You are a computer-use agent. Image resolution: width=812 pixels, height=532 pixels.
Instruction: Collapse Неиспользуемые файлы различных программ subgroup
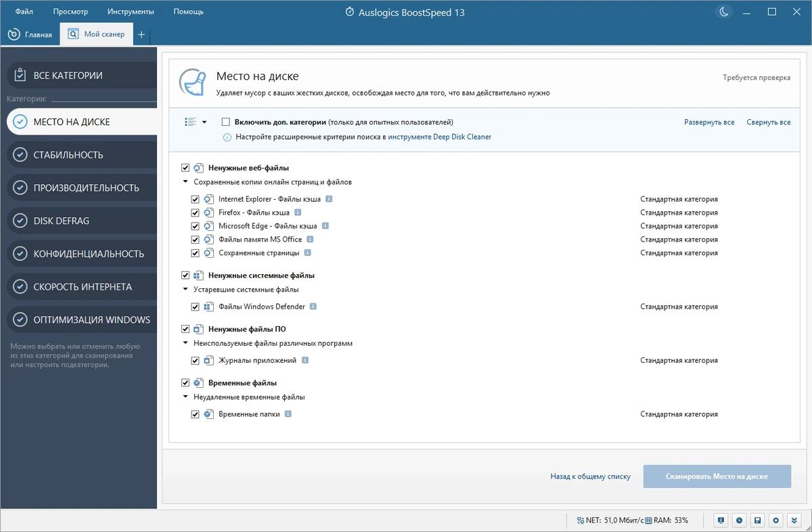tap(185, 343)
